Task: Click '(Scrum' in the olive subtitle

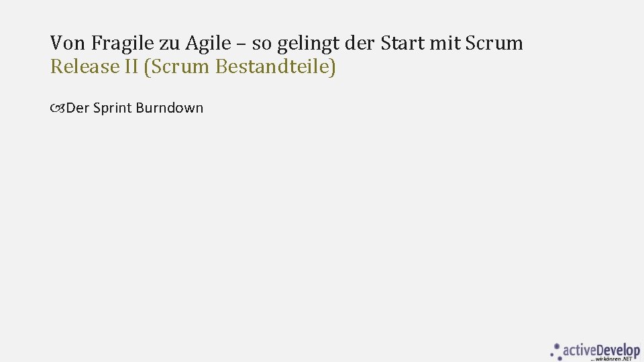Action: [x=176, y=67]
